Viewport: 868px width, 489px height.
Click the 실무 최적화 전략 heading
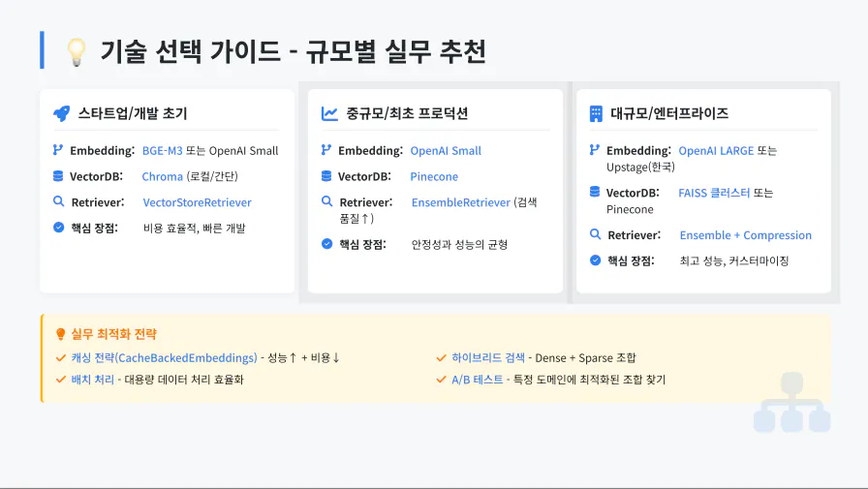114,334
